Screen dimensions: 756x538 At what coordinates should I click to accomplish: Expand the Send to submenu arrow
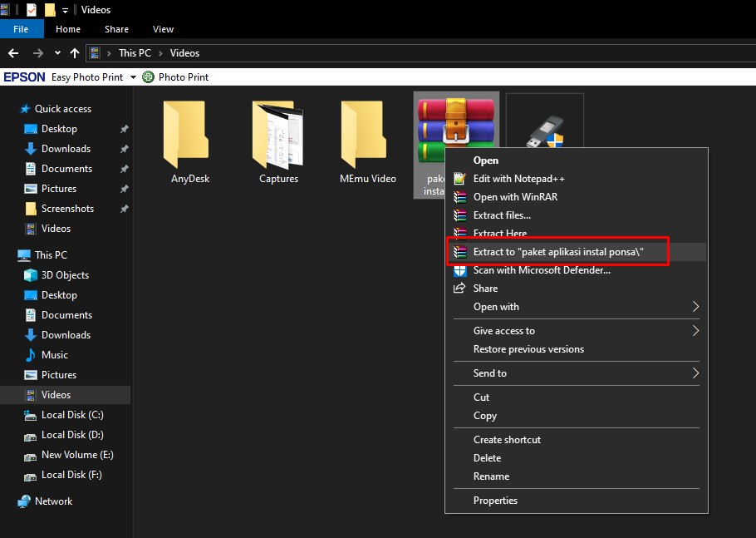(x=695, y=373)
